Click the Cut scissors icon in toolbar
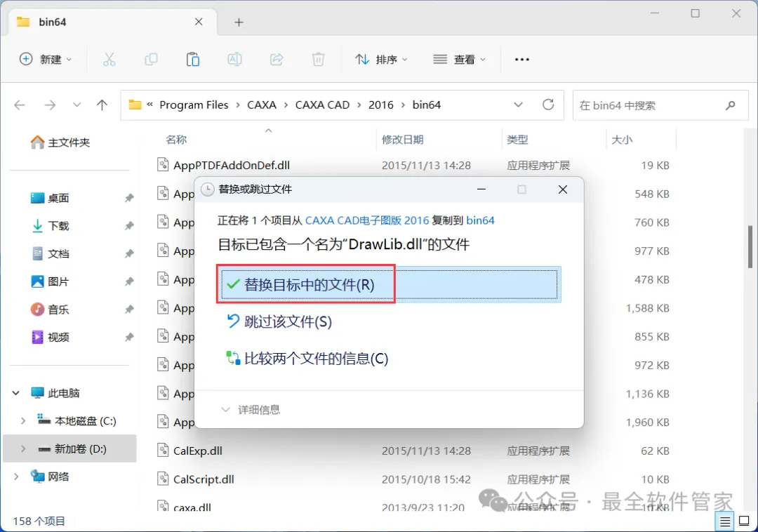Image resolution: width=758 pixels, height=532 pixels. tap(109, 60)
